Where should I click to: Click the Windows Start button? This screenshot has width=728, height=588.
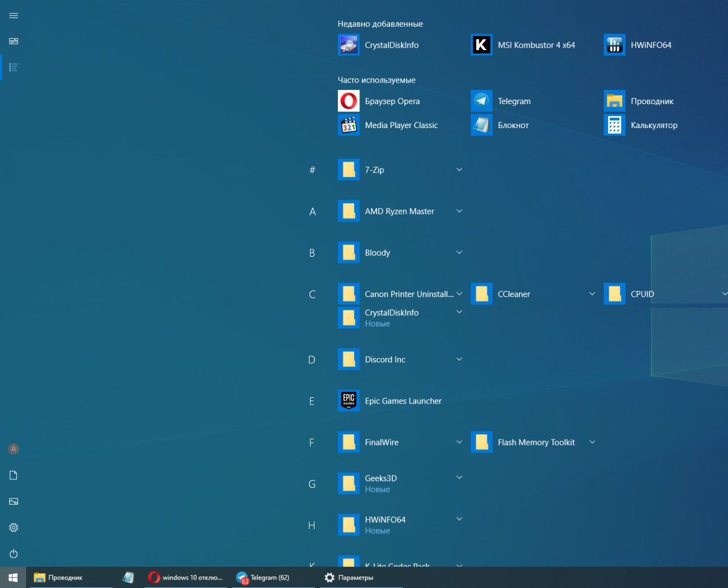(13, 578)
